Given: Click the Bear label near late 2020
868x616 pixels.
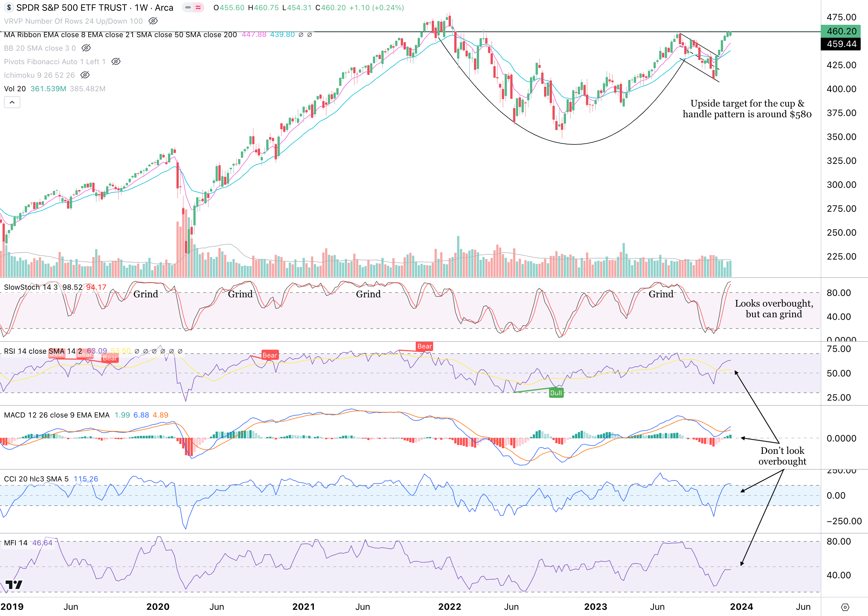Looking at the screenshot, I should (270, 355).
